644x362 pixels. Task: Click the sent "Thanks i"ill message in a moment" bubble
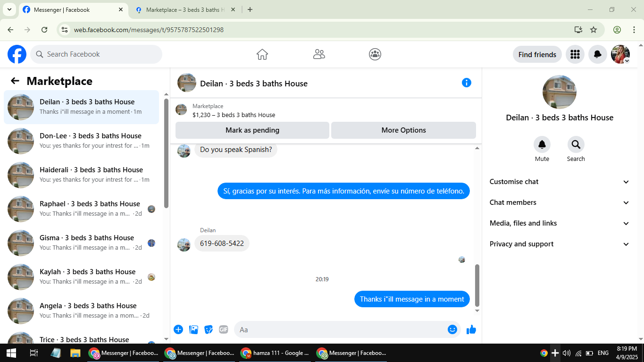pyautogui.click(x=412, y=299)
